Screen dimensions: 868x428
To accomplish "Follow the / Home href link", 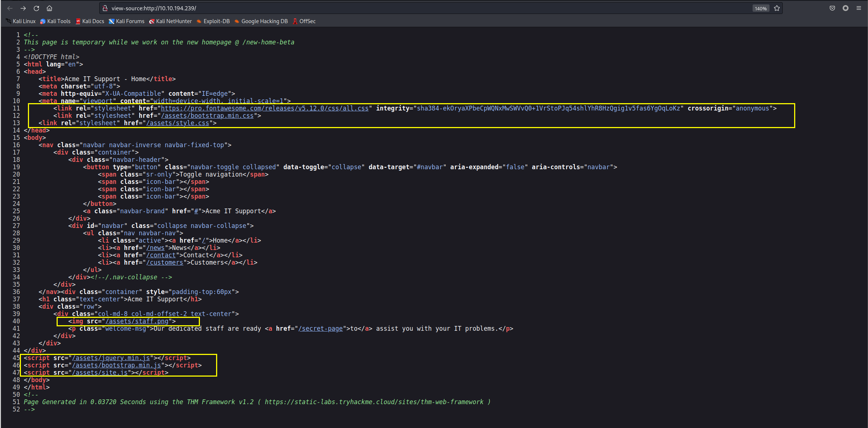I will pos(204,240).
